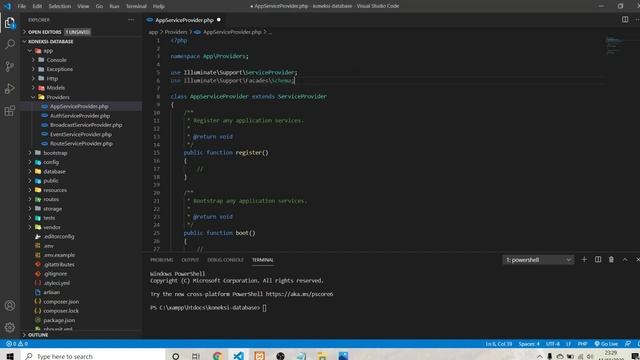Screen dimensions: 640x360
Task: Open Task View on taskbar
Action: tap(196, 356)
